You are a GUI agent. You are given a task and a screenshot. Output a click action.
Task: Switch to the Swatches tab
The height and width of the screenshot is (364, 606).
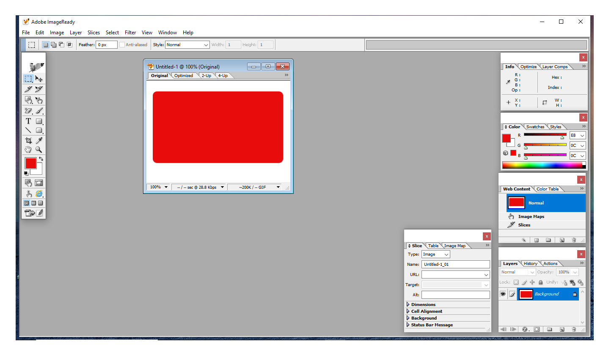(535, 127)
